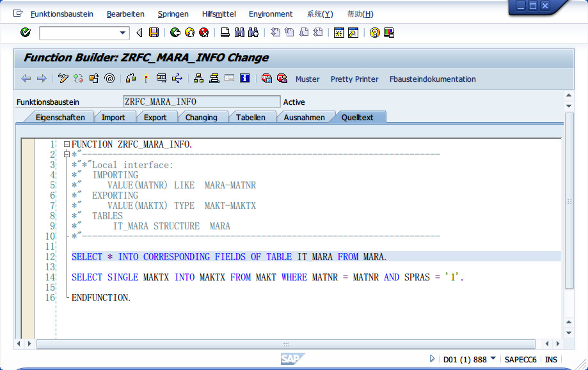Click the Generate Shortcut icon
Viewport: 588px width, 370px height.
pos(353,33)
